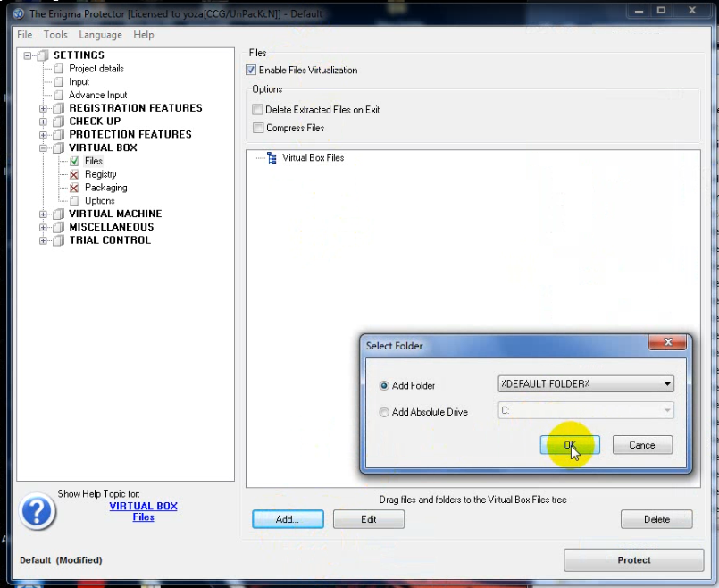The width and height of the screenshot is (719, 588).
Task: Open the Tools menu
Action: [x=55, y=35]
